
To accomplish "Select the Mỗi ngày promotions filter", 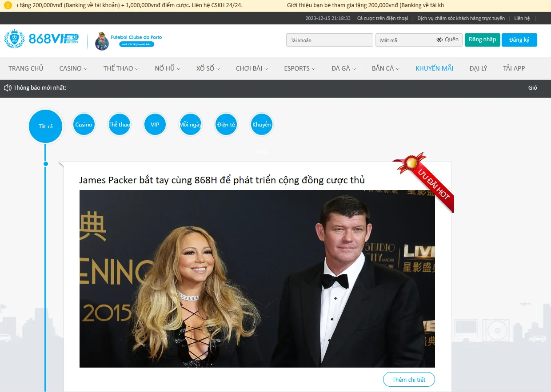I will coord(190,125).
